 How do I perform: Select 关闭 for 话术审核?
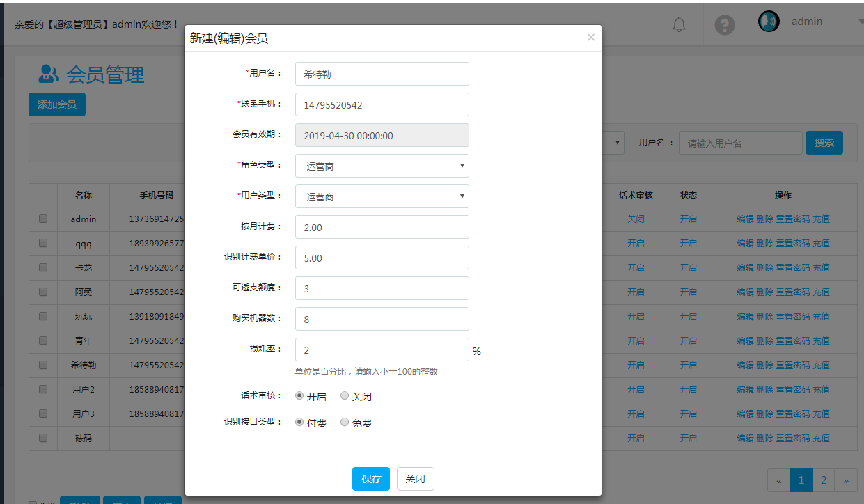coord(345,395)
